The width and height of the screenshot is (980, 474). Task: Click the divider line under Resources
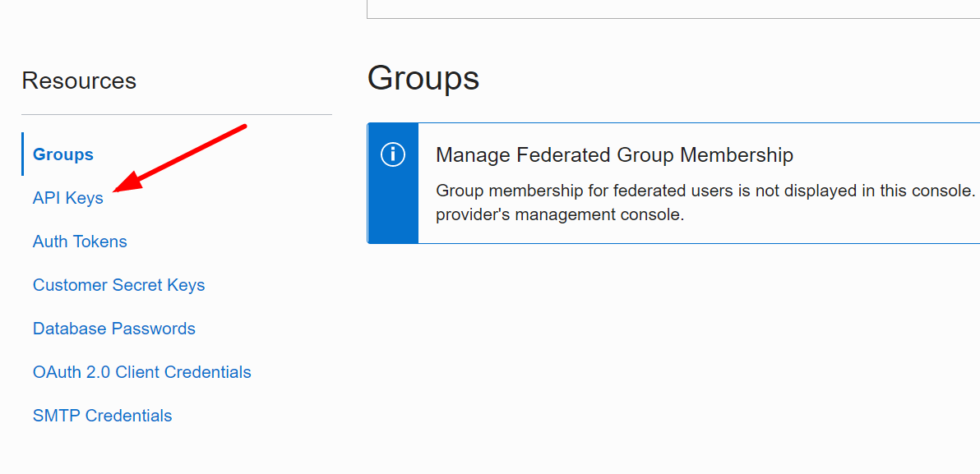[177, 114]
